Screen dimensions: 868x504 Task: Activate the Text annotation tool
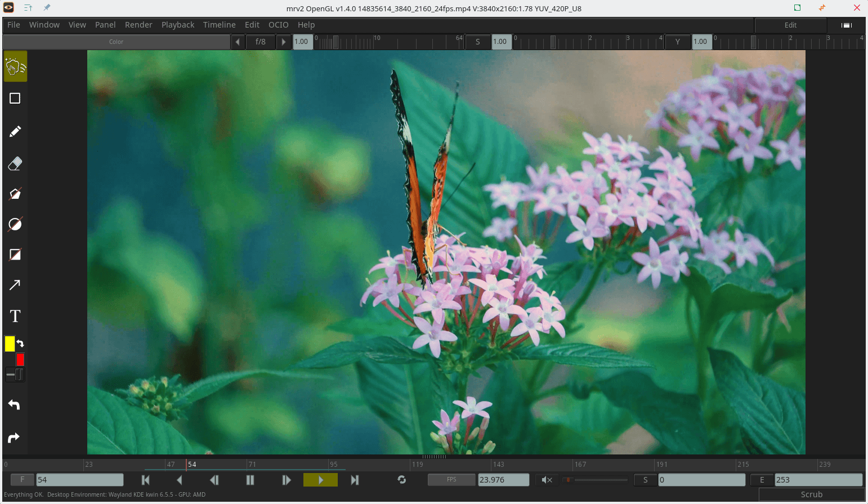[15, 316]
